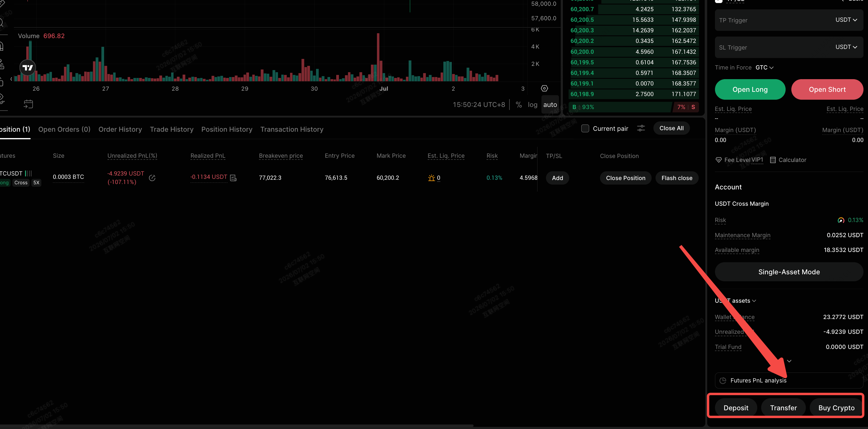Toggle auto scale on chart

(550, 105)
